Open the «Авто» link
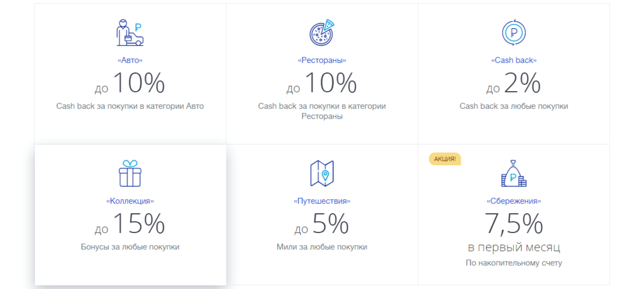The image size is (644, 289). click(130, 60)
